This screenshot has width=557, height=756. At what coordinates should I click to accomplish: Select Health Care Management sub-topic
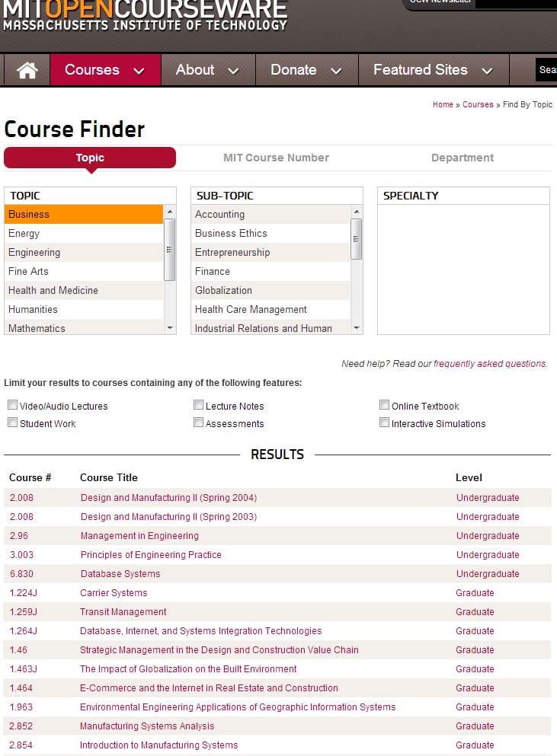[x=270, y=310]
